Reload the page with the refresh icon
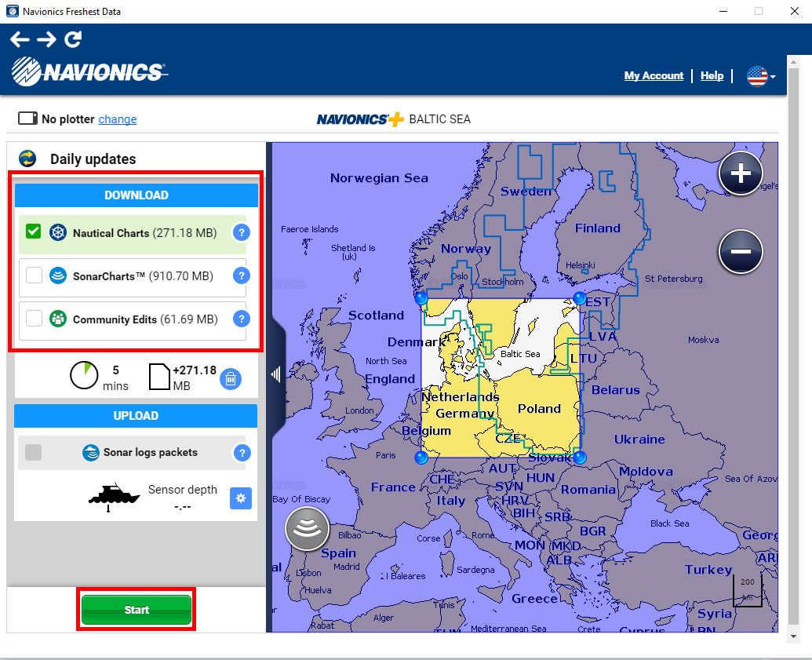The width and height of the screenshot is (812, 660). 73,39
